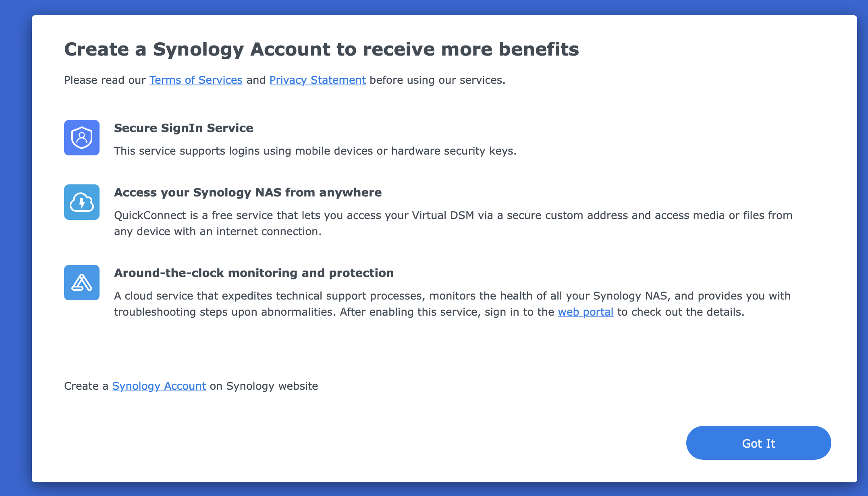Click the Secure SignIn Service shield icon

pyautogui.click(x=81, y=138)
